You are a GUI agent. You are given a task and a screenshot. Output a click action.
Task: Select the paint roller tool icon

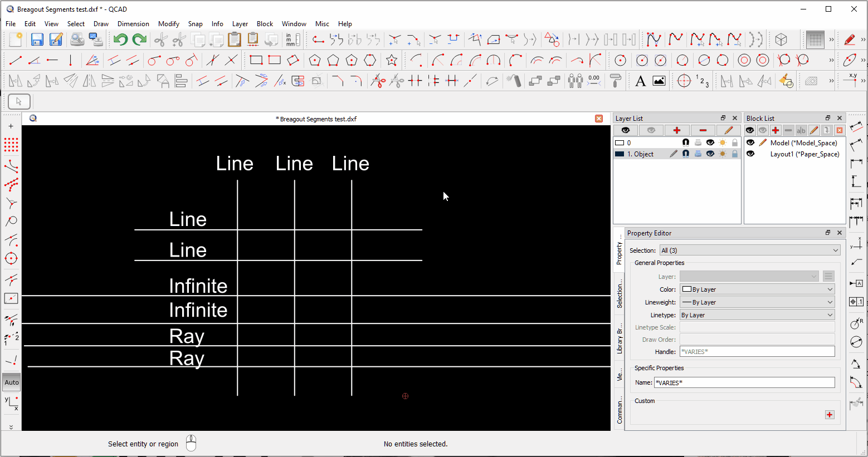pos(616,81)
